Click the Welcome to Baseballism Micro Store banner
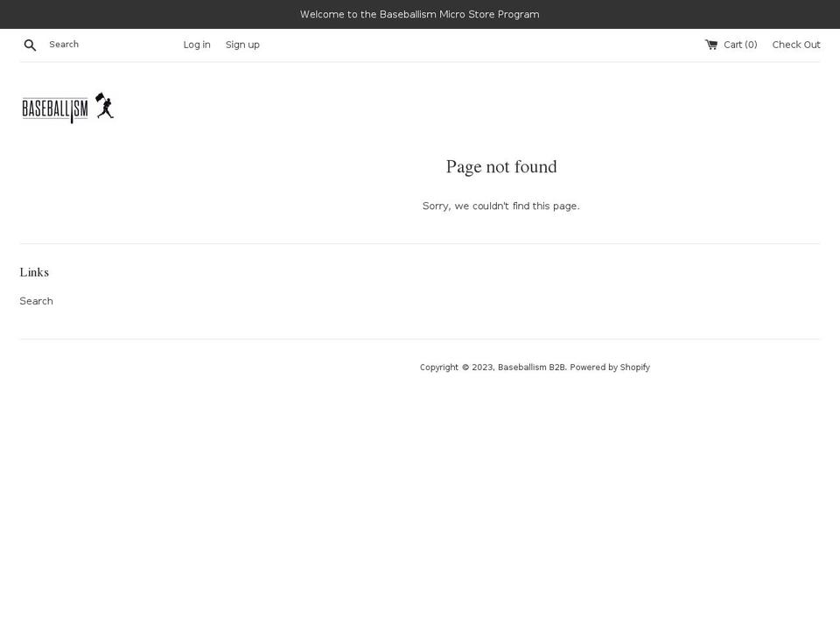 [419, 15]
